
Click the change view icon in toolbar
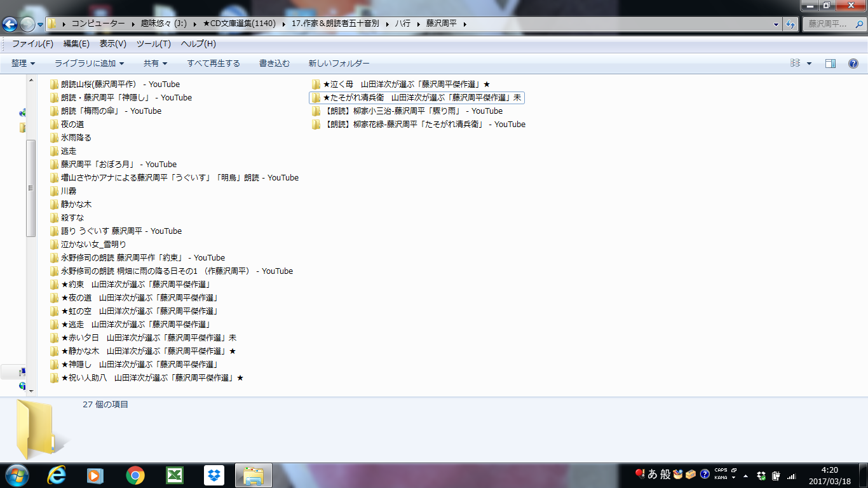(796, 64)
